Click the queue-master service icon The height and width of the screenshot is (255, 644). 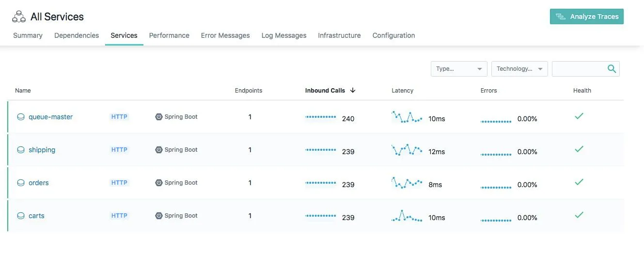21,117
